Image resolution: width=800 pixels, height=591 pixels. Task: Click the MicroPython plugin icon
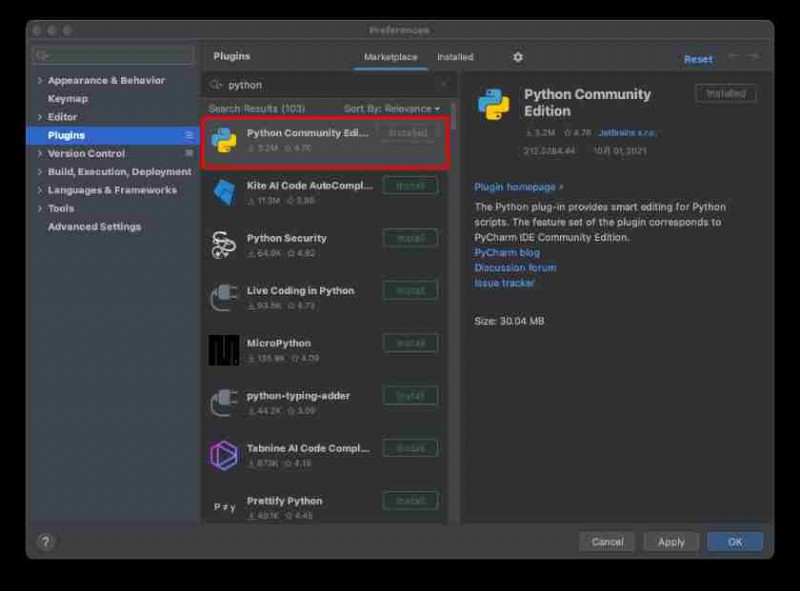click(x=223, y=350)
